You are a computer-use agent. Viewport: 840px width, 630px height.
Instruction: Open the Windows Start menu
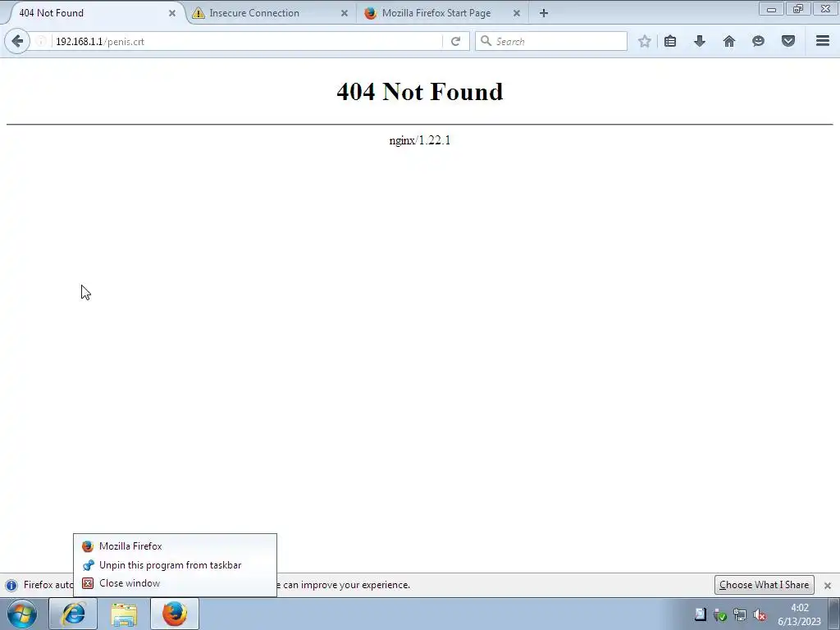tap(22, 614)
